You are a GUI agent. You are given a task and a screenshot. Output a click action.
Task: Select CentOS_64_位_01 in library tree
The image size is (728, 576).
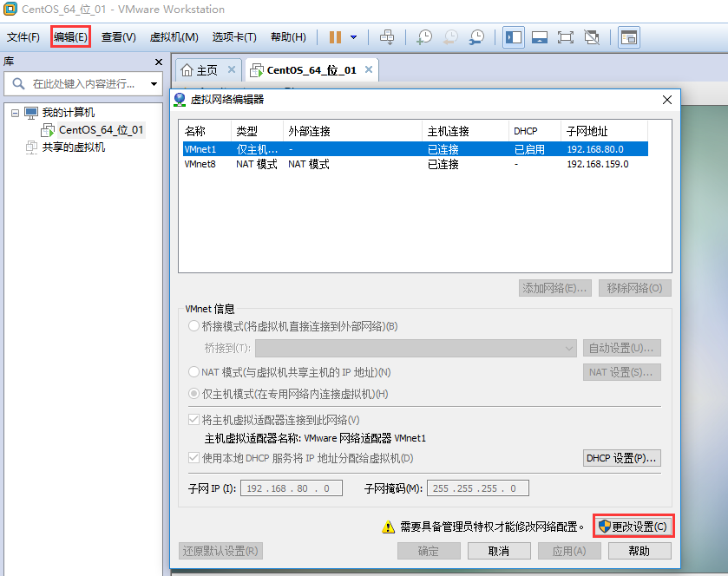[x=101, y=130]
